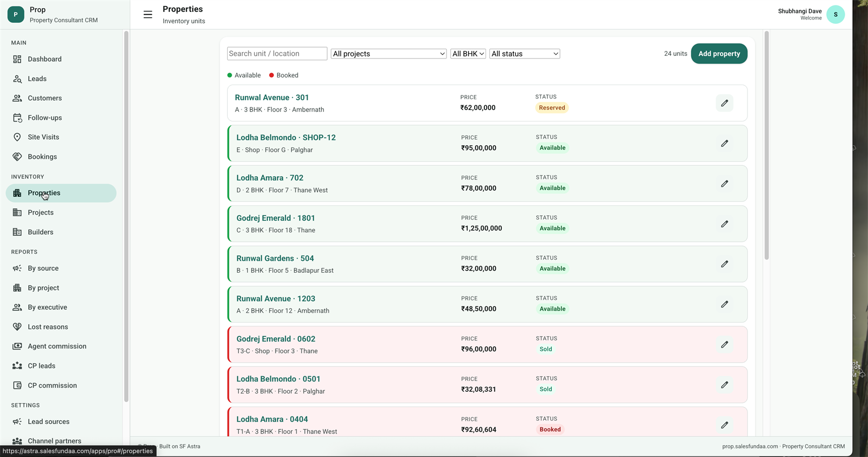Open Runwal Gardens · 504 title

tap(275, 259)
